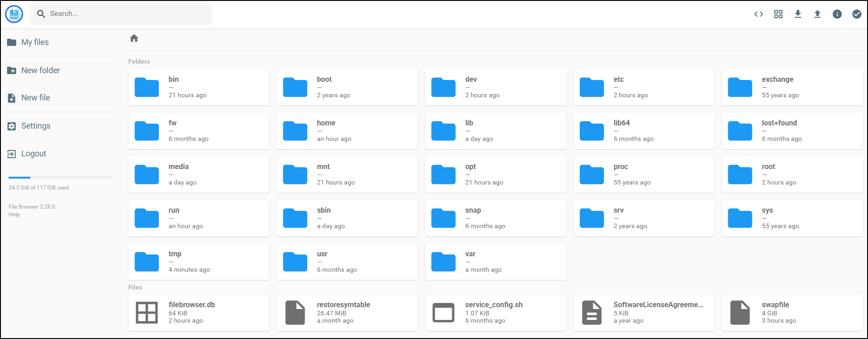Viewport: 868px width, 339px height.
Task: Select the lib folder name
Action: click(x=469, y=123)
